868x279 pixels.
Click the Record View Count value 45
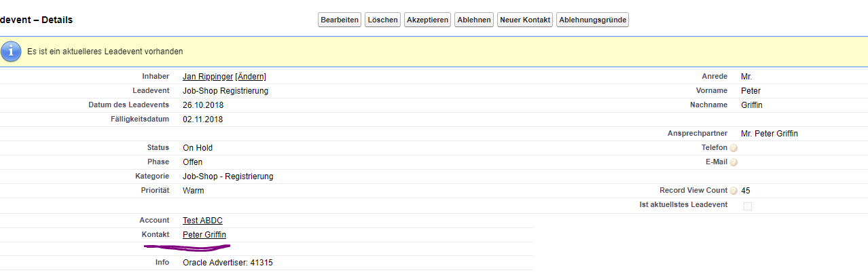point(746,191)
